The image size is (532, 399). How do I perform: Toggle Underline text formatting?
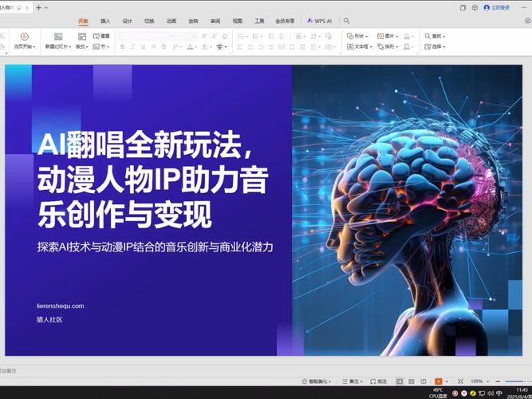pyautogui.click(x=144, y=47)
